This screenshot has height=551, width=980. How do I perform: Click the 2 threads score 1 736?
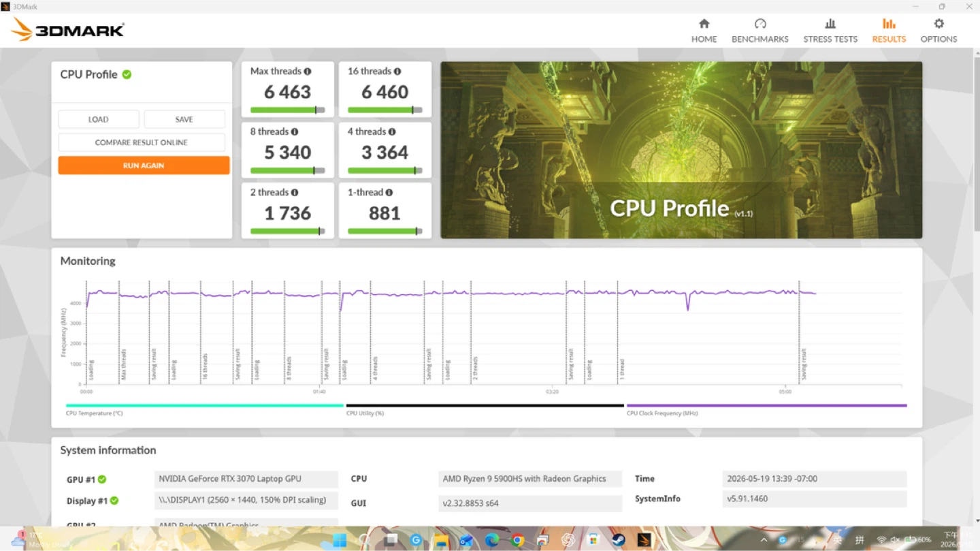click(x=288, y=213)
